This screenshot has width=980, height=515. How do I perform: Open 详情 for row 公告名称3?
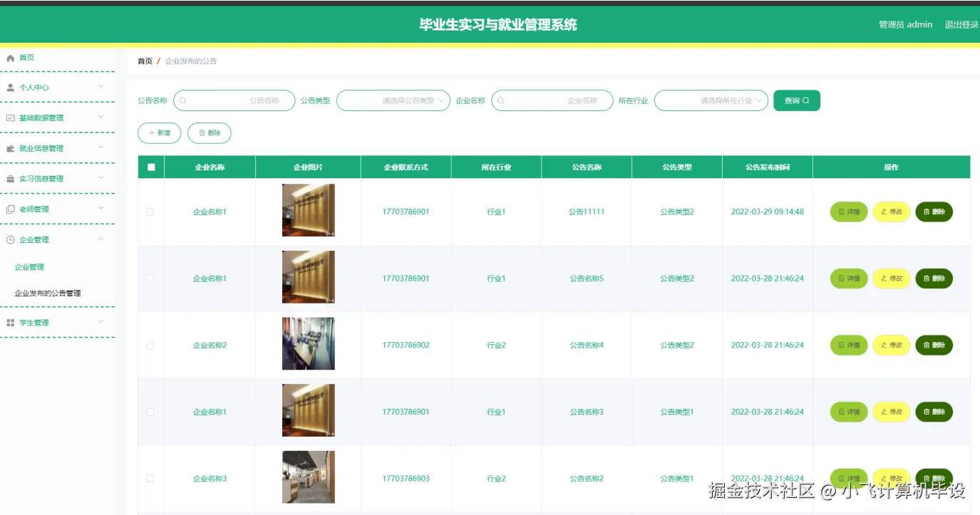(x=849, y=412)
